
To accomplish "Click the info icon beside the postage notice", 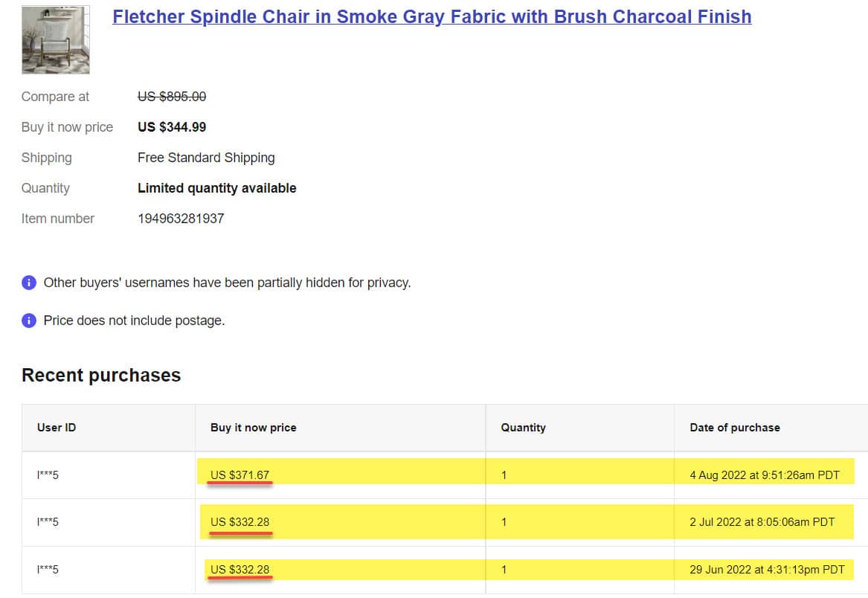I will tap(29, 321).
